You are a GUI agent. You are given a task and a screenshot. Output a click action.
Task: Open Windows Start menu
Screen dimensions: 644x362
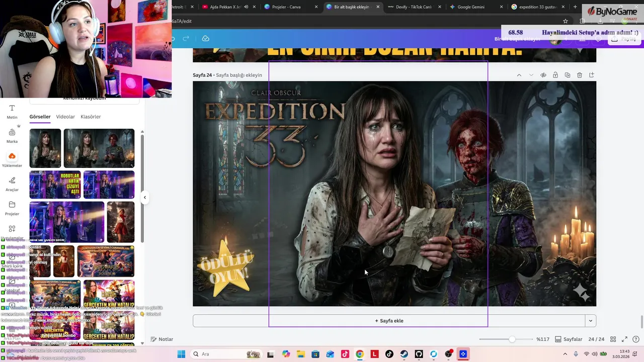pyautogui.click(x=181, y=354)
